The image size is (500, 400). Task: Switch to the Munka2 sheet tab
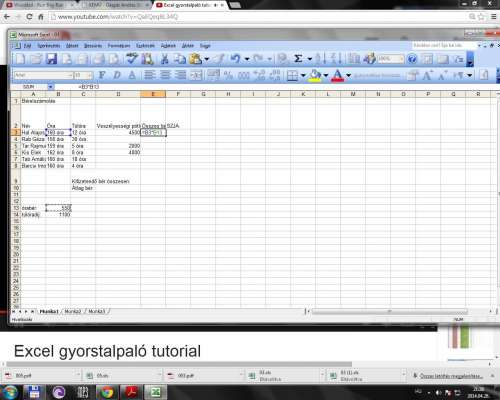[73, 311]
